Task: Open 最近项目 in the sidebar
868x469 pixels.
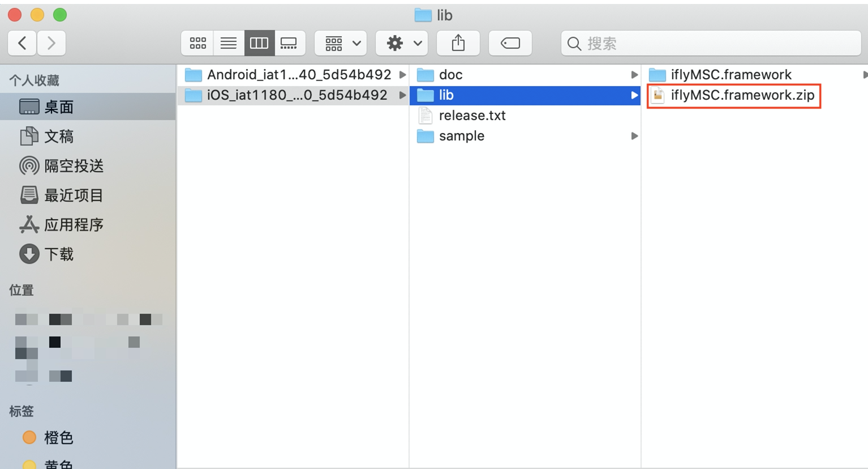Action: 88,195
